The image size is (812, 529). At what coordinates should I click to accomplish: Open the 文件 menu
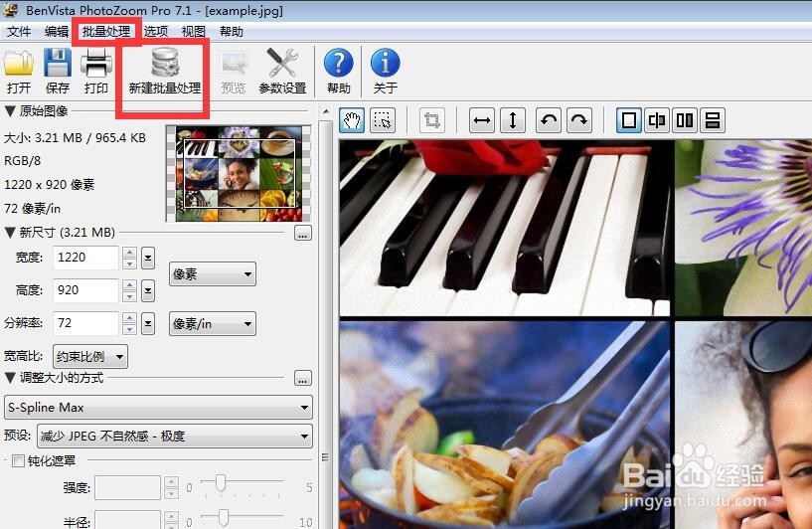click(19, 32)
